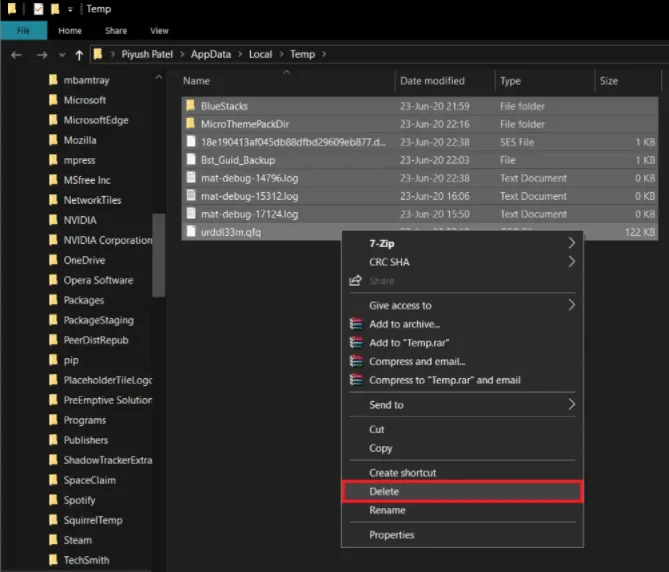Image resolution: width=669 pixels, height=572 pixels.
Task: Sort by the Type column header
Action: (x=545, y=81)
